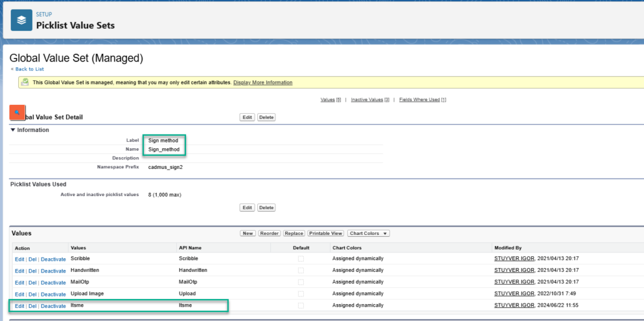644x321 pixels.
Task: Edit the MailOtp value
Action: point(19,283)
